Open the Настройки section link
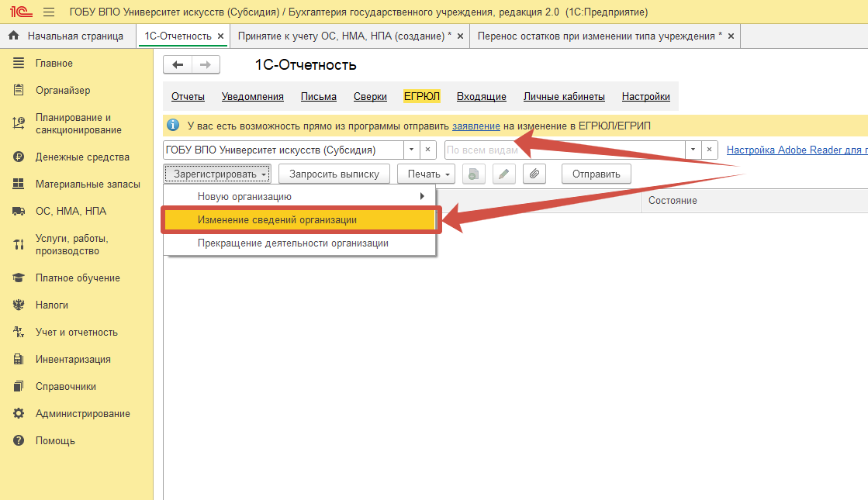 [x=645, y=97]
